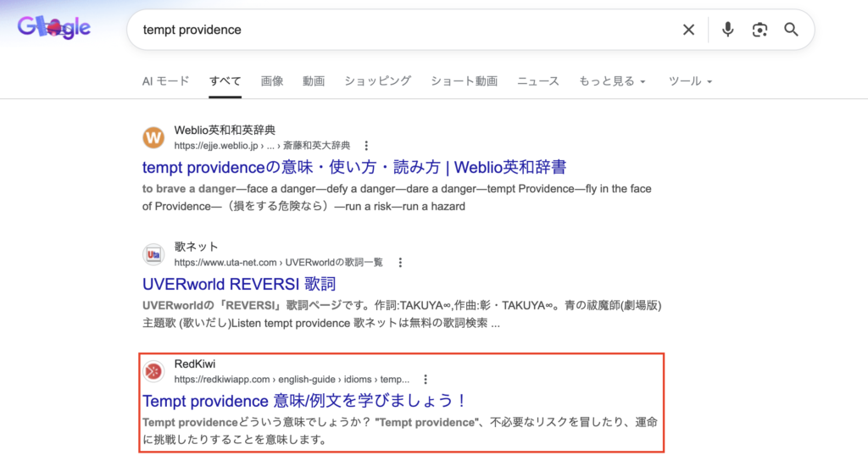Expand the もっと見る dropdown
868x461 pixels.
tap(611, 81)
